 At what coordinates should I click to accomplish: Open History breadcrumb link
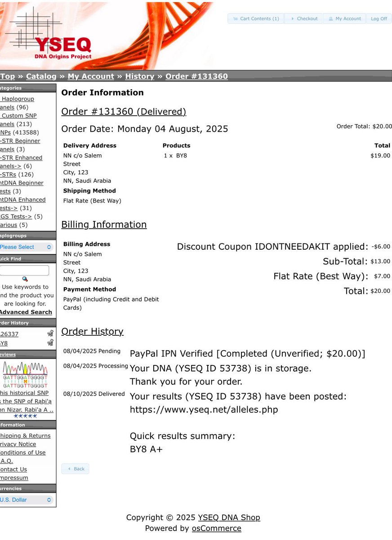tap(140, 76)
